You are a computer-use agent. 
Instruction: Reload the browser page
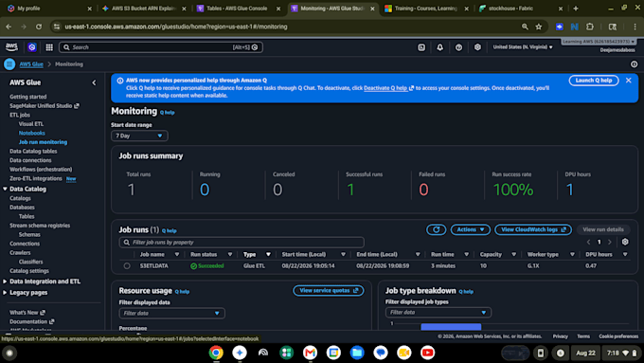coord(39,27)
